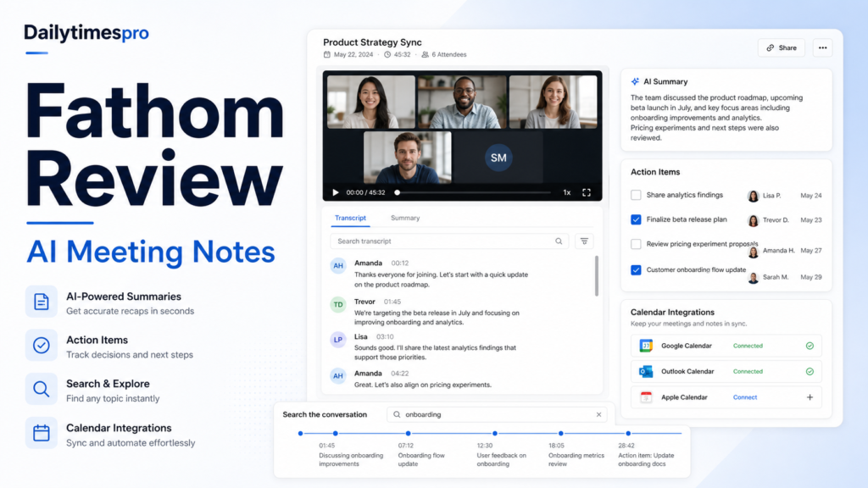Click the video progress slider handle
The height and width of the screenshot is (488, 868).
pos(397,192)
